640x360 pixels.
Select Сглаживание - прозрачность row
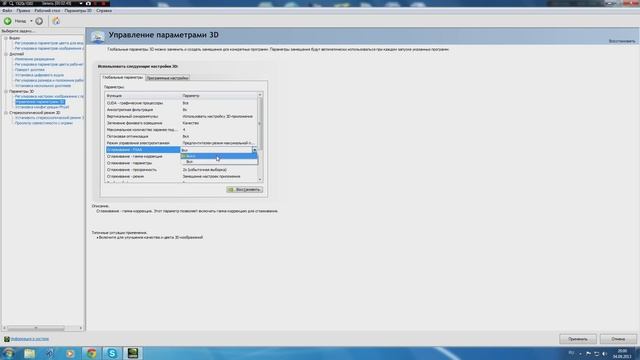pos(182,170)
